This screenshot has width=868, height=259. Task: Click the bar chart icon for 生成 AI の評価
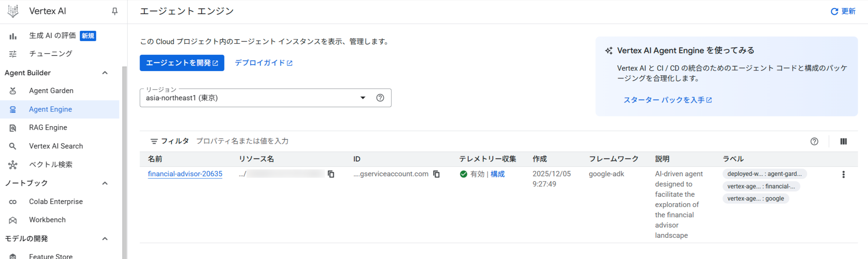(x=13, y=36)
